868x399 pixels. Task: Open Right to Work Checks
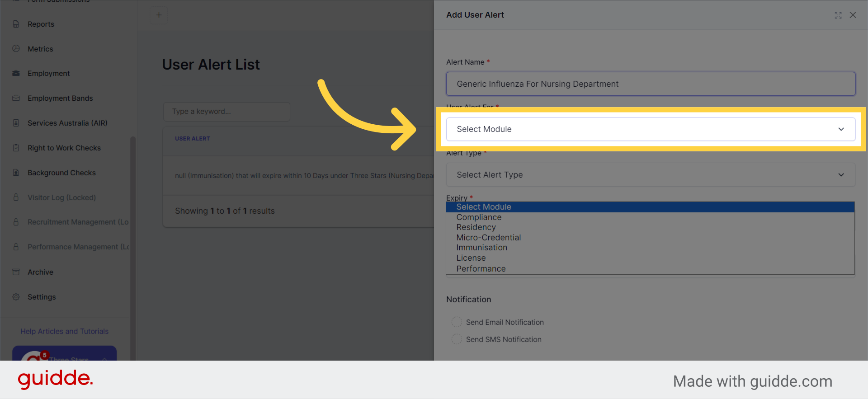[64, 148]
